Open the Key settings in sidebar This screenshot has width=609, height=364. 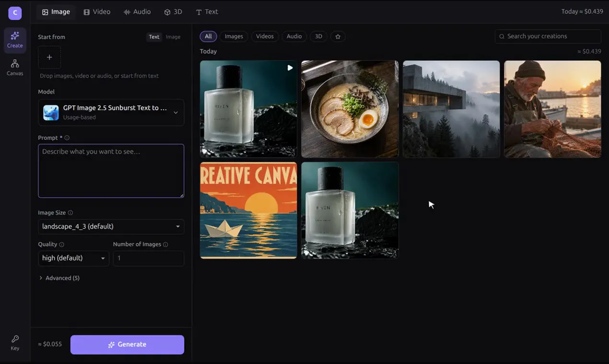pos(15,343)
